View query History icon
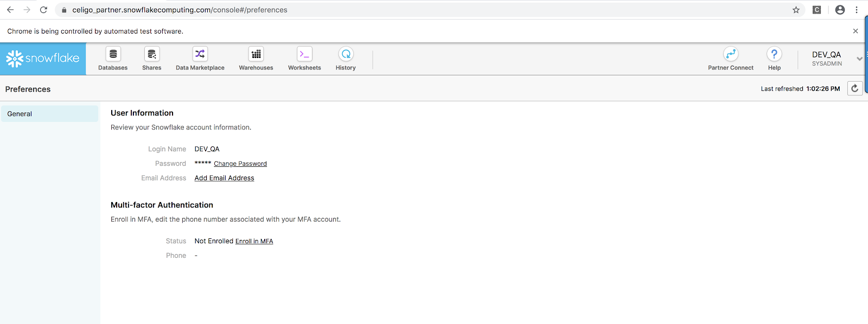868x324 pixels. [346, 54]
